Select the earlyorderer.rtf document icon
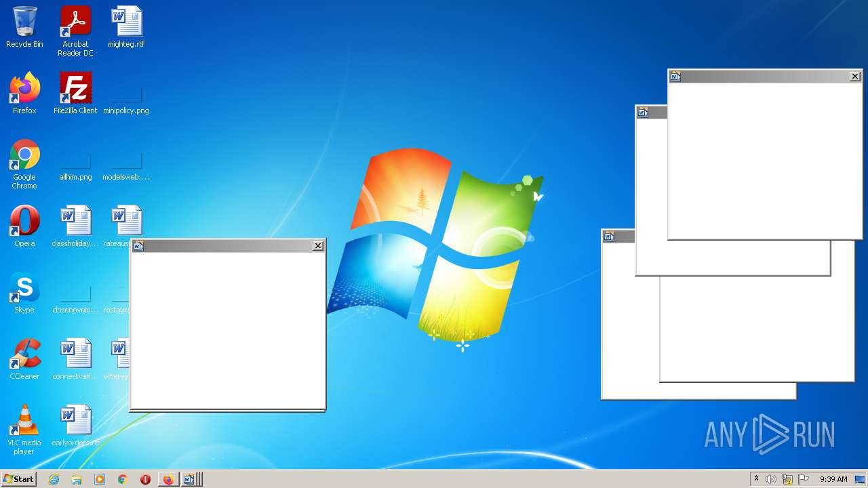This screenshot has width=868, height=488. (x=75, y=426)
